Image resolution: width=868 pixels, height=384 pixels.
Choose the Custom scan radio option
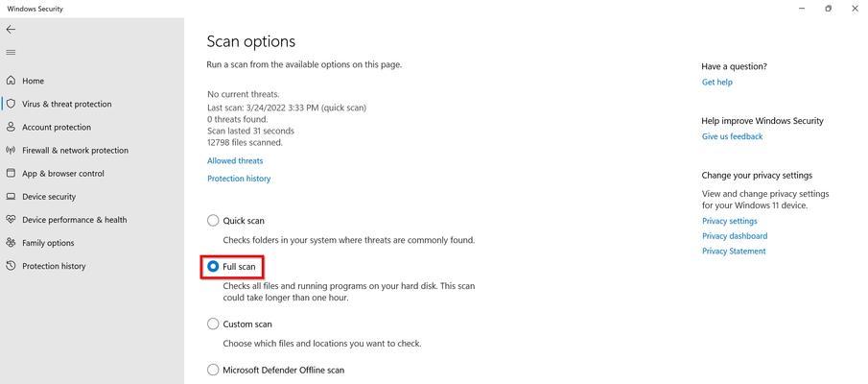(x=213, y=324)
